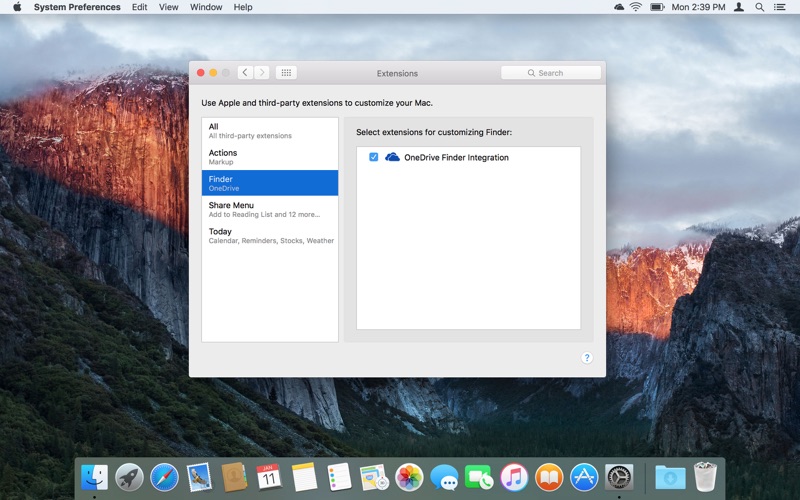Open iTunes from the Dock
Viewport: 800px width, 500px height.
[514, 477]
